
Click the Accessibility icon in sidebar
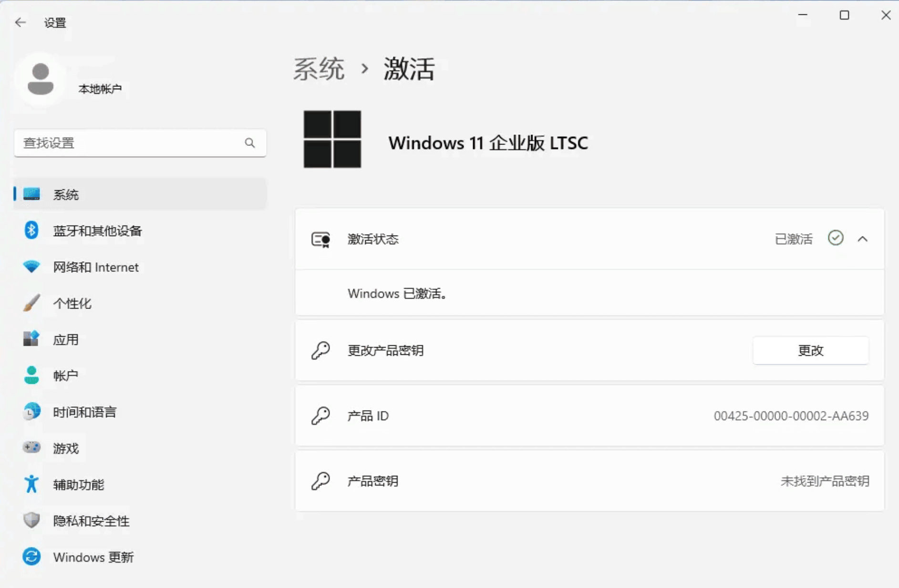point(31,484)
